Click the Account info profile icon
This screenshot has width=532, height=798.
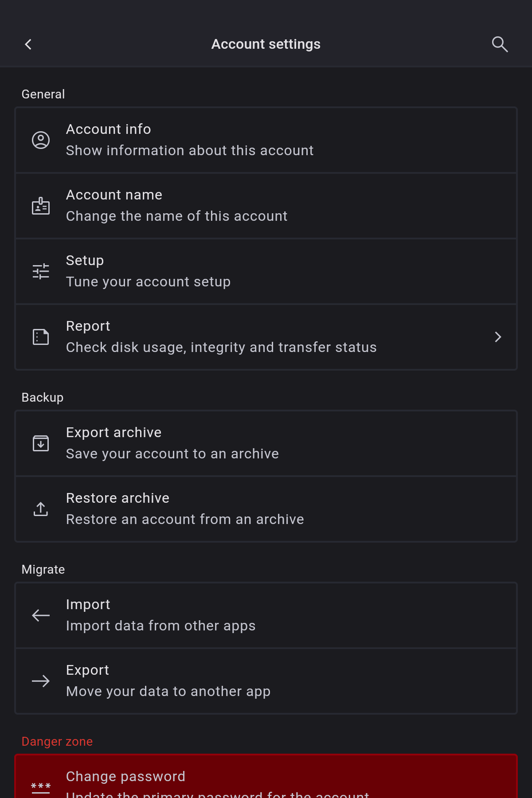[41, 140]
